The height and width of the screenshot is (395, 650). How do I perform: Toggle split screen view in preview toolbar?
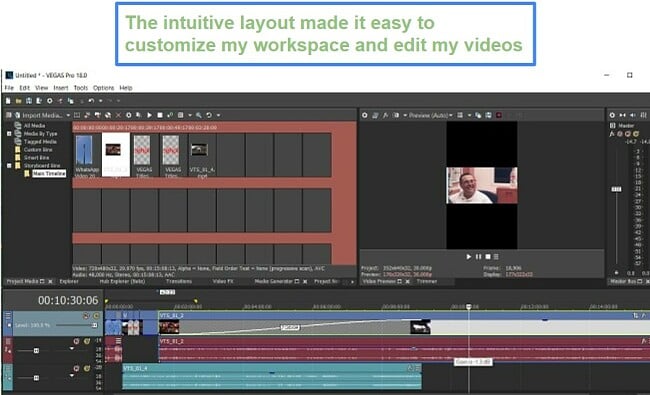(x=396, y=115)
